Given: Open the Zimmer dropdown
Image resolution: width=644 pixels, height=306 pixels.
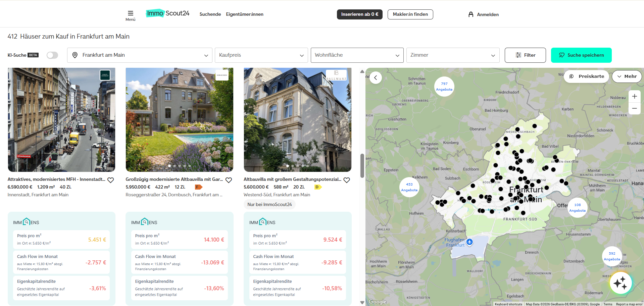Looking at the screenshot, I should click(453, 55).
